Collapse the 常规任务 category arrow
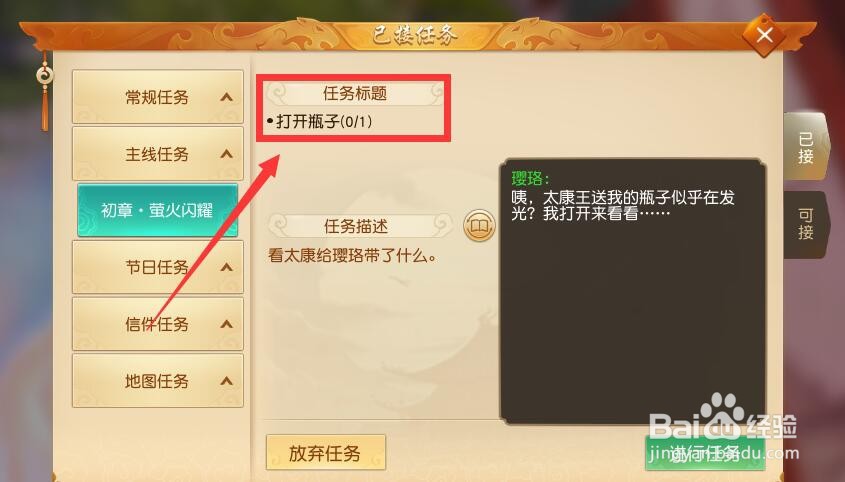This screenshot has height=482, width=845. (226, 98)
